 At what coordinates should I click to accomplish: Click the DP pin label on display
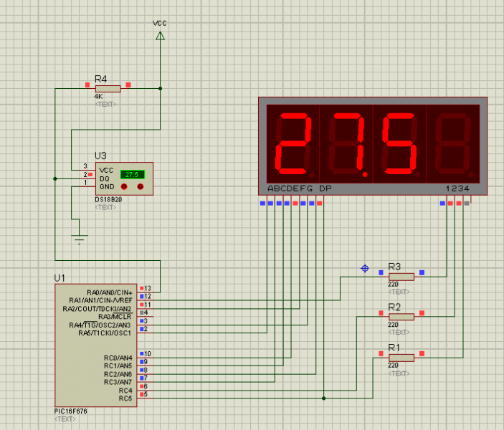(325, 188)
